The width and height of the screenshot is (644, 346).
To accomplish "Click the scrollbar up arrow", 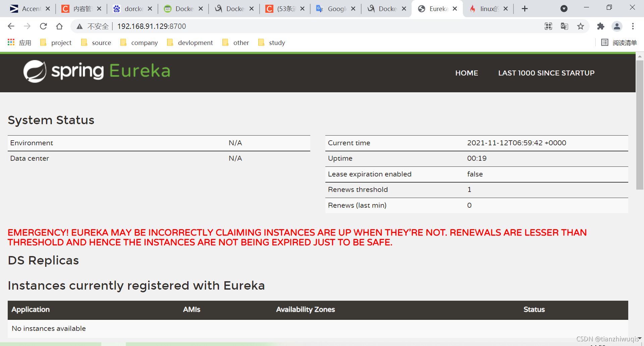I will (640, 56).
